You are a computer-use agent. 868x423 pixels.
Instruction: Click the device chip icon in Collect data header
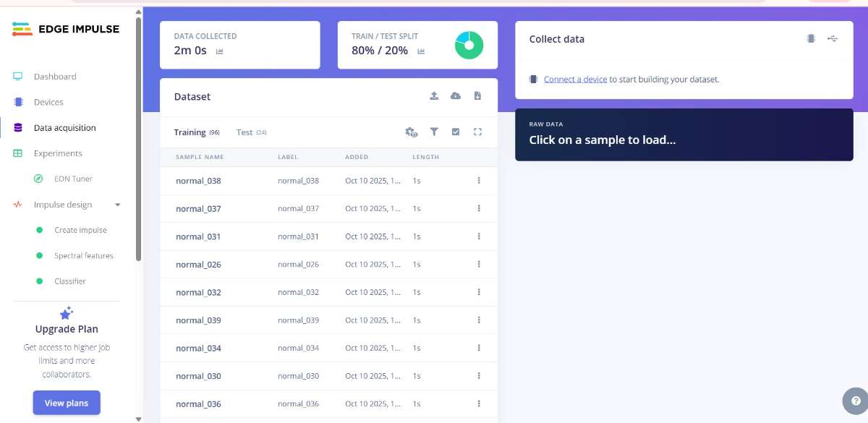pyautogui.click(x=811, y=39)
